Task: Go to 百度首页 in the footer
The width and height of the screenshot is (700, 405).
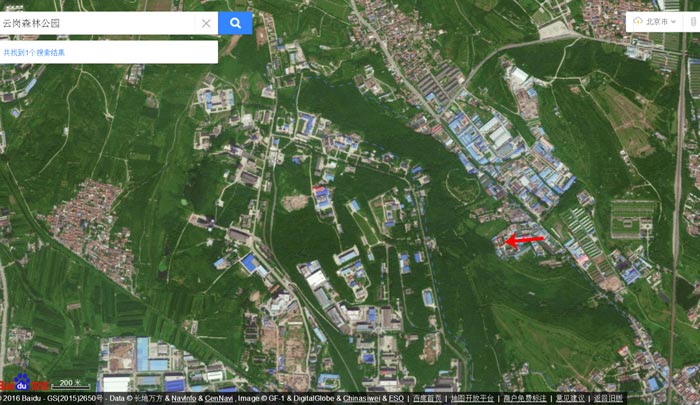Action: [x=427, y=398]
